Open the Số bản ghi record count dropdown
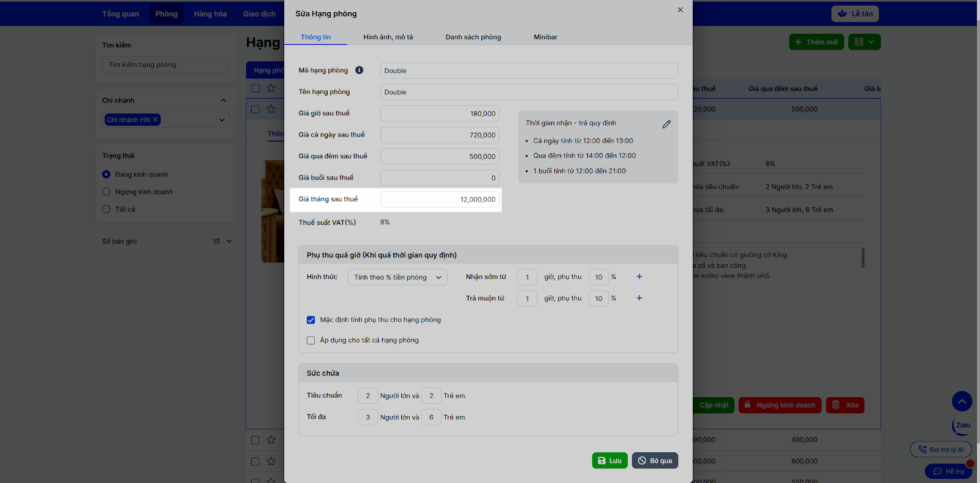The height and width of the screenshot is (483, 980). click(x=222, y=241)
